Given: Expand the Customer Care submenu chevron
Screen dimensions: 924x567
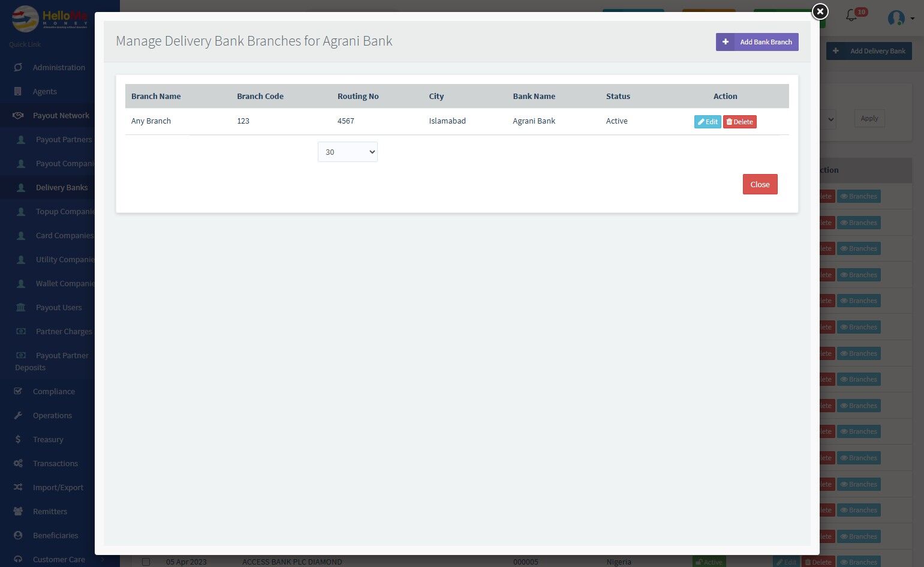Looking at the screenshot, I should point(103,559).
